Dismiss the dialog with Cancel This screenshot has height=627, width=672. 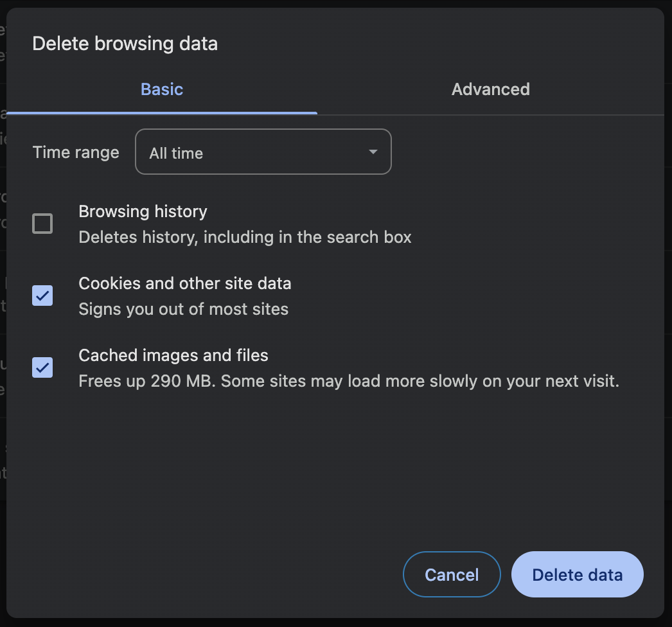(451, 574)
